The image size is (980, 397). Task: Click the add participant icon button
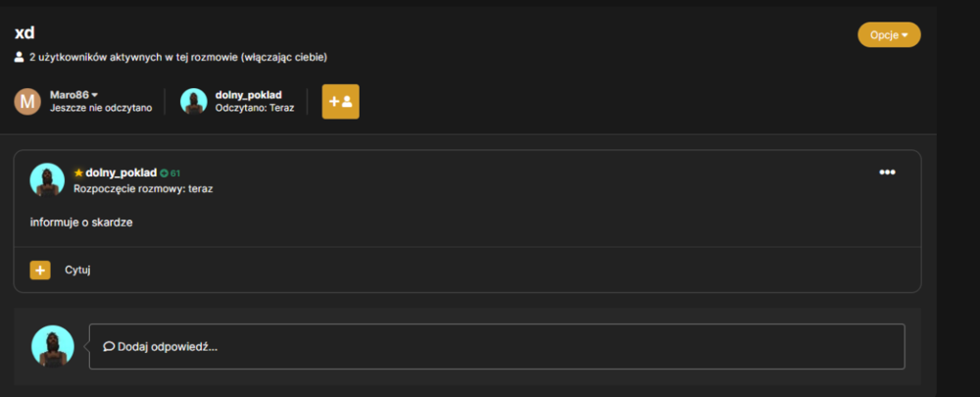[341, 101]
